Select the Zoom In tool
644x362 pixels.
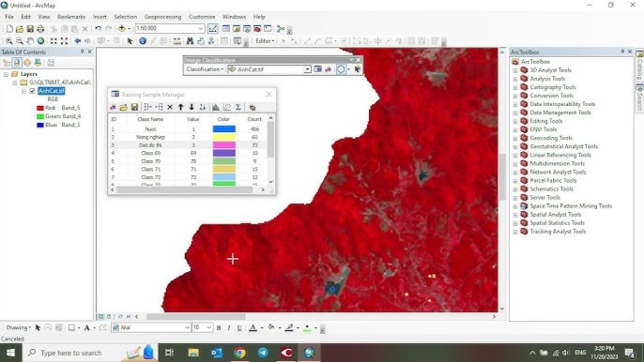(9, 40)
